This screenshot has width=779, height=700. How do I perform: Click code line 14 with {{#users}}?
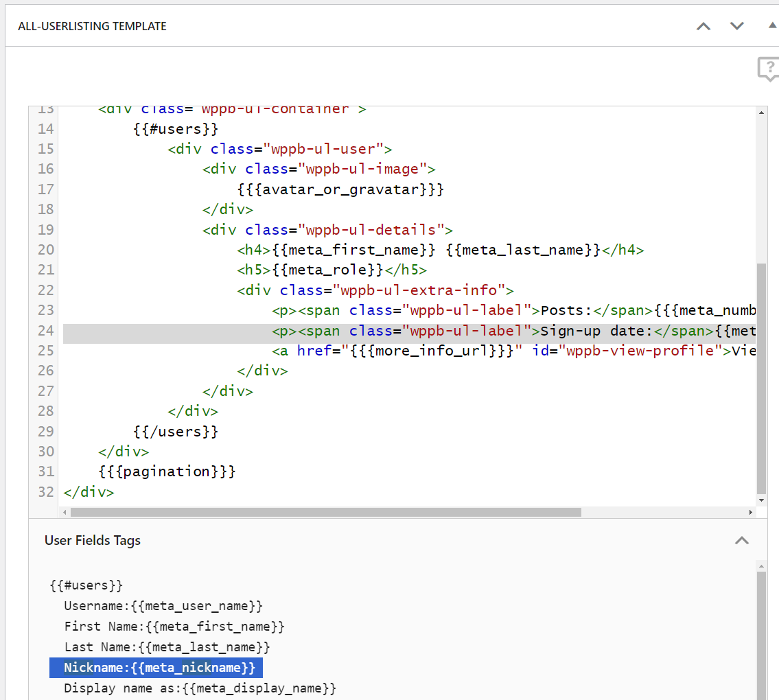[176, 129]
